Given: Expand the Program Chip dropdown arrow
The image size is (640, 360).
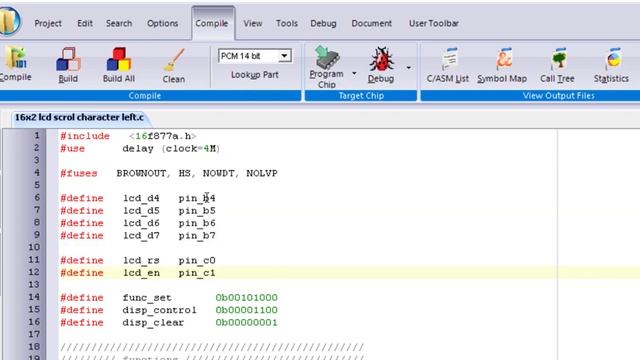Looking at the screenshot, I should pyautogui.click(x=354, y=73).
